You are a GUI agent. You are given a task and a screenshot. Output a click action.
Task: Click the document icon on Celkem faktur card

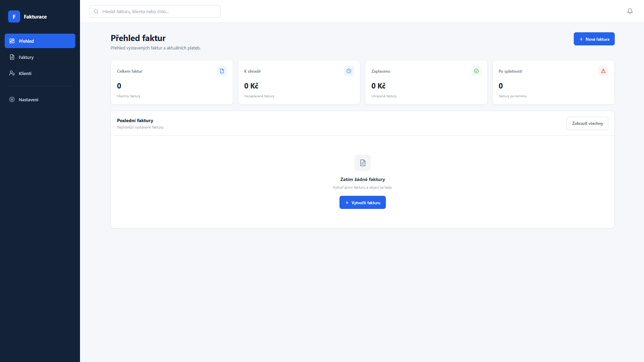click(222, 71)
